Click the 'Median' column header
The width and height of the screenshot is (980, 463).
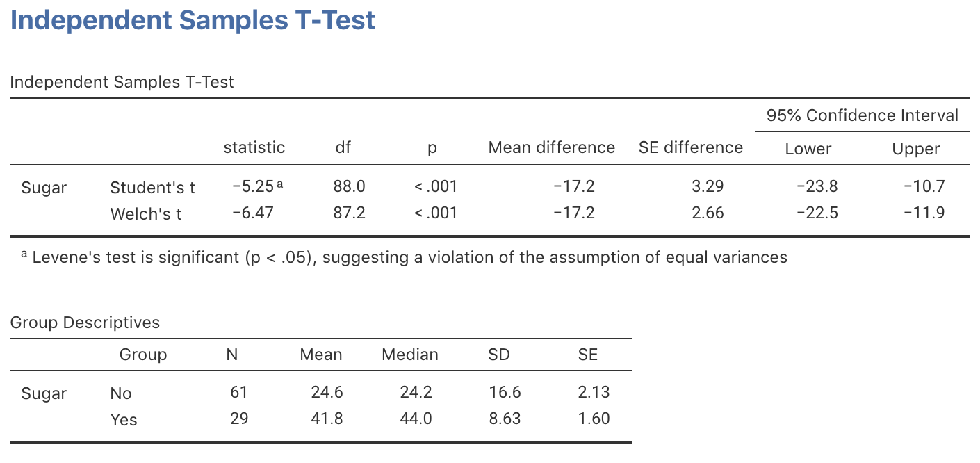[409, 355]
